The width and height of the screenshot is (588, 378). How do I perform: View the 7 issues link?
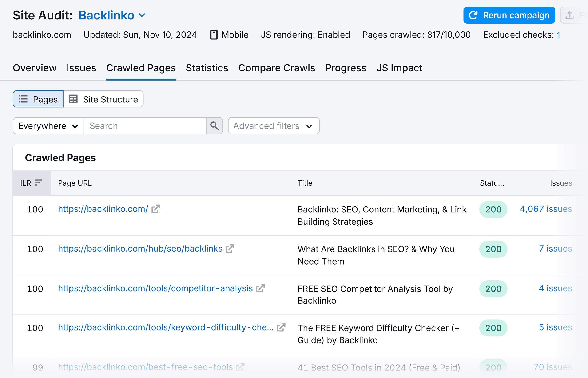[556, 249]
